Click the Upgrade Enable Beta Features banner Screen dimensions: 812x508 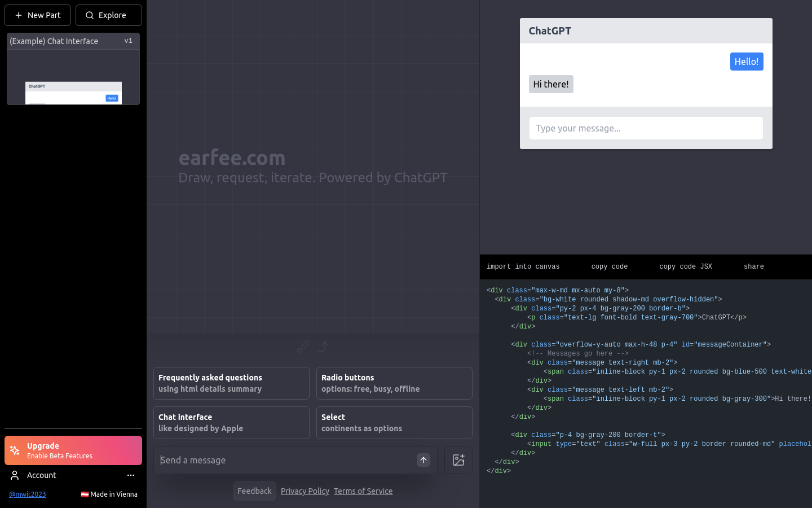point(73,450)
